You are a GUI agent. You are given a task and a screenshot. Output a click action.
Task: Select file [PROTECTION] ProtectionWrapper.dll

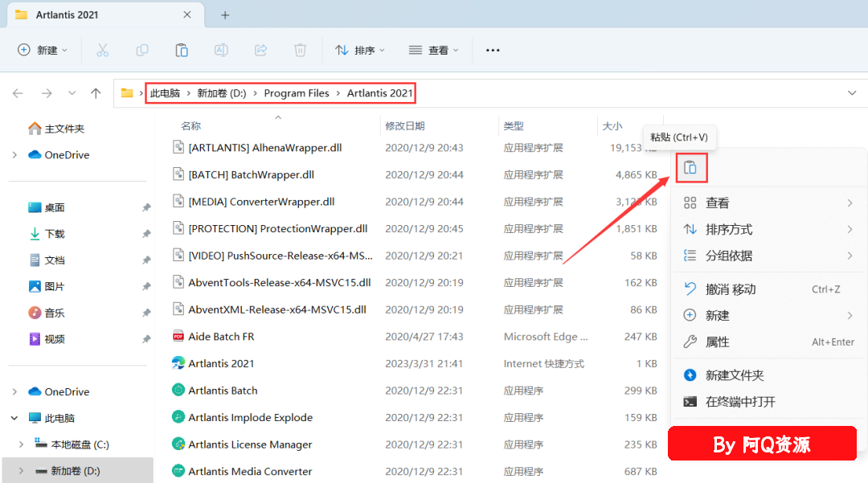coord(278,228)
